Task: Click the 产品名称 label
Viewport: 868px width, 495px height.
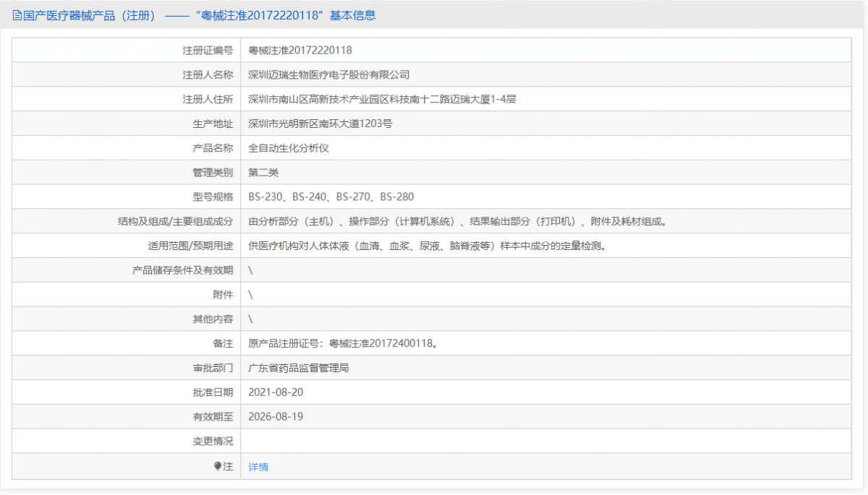Action: (x=213, y=148)
